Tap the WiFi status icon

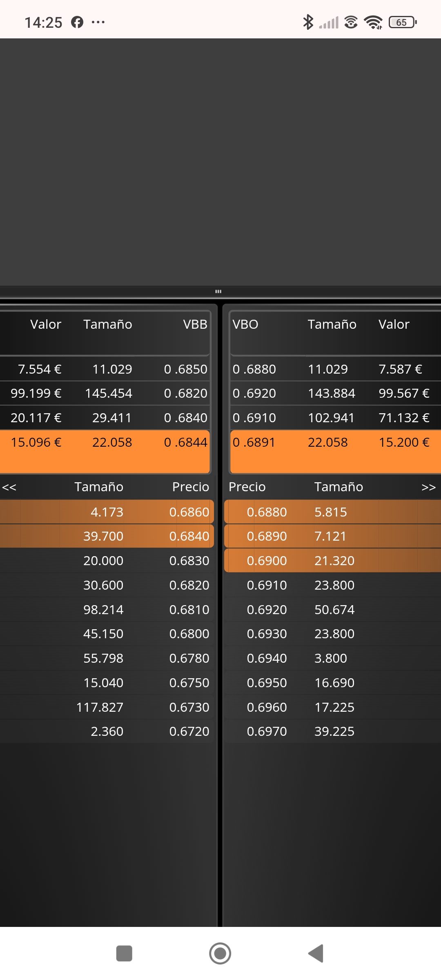373,22
